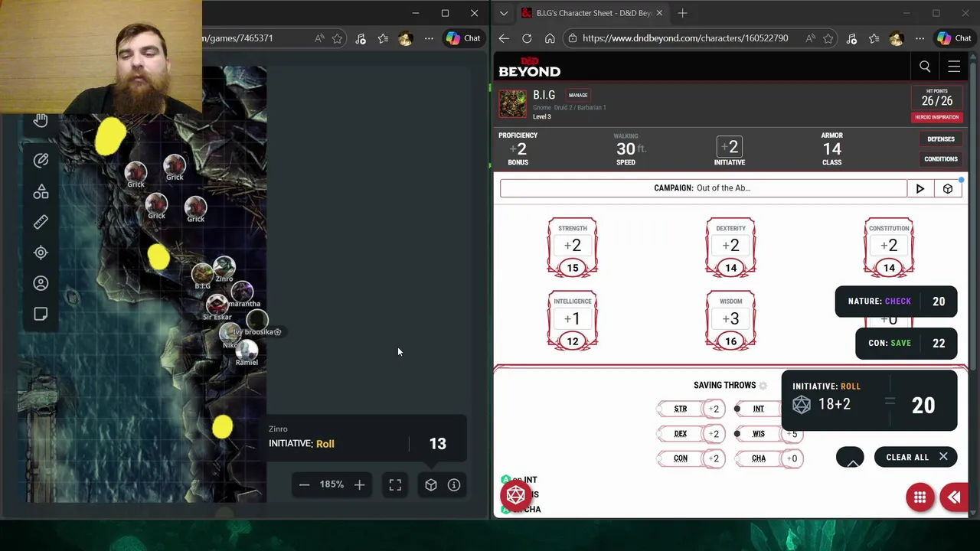The width and height of the screenshot is (980, 551).
Task: Open the red d20 dice roller button
Action: coord(516,495)
